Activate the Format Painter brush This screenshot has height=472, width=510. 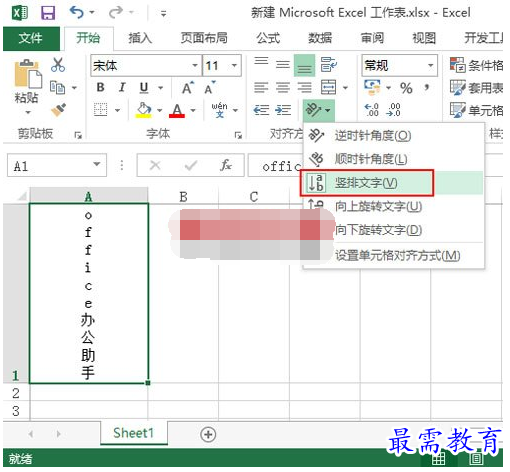(x=58, y=110)
